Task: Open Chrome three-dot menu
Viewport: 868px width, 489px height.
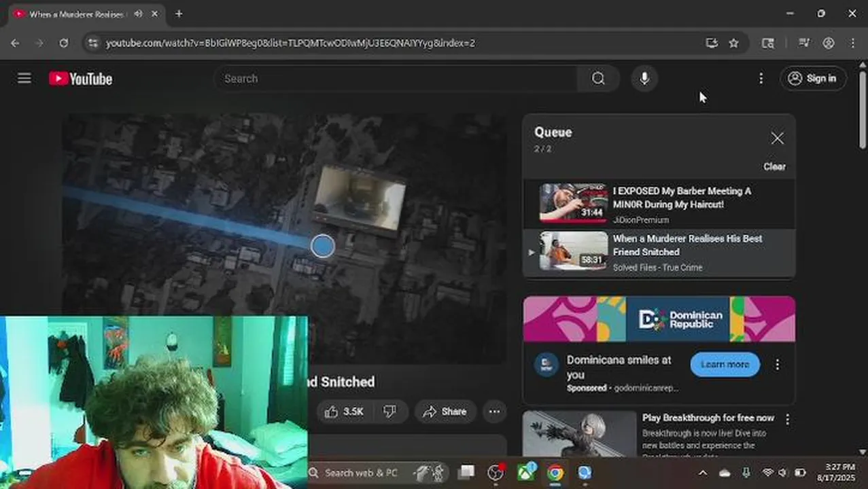Action: coord(853,43)
